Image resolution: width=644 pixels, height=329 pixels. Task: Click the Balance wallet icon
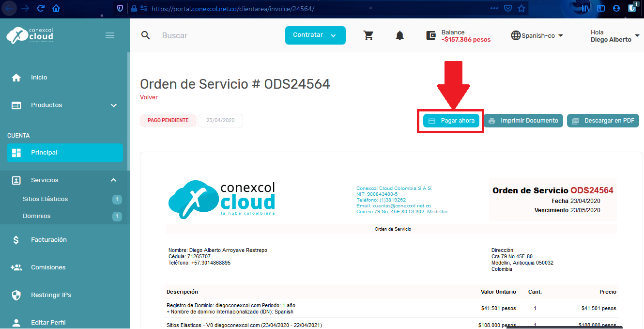coord(431,35)
